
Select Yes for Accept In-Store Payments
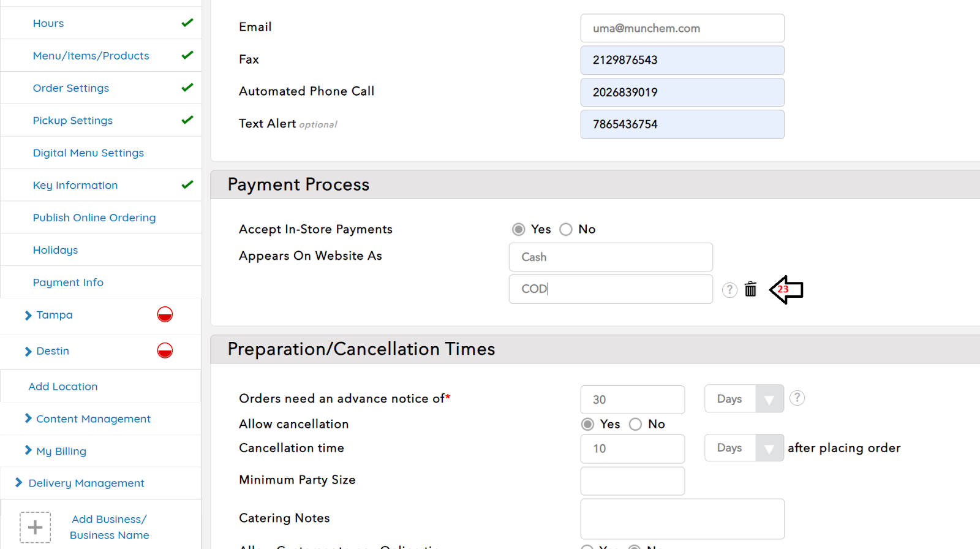point(519,229)
